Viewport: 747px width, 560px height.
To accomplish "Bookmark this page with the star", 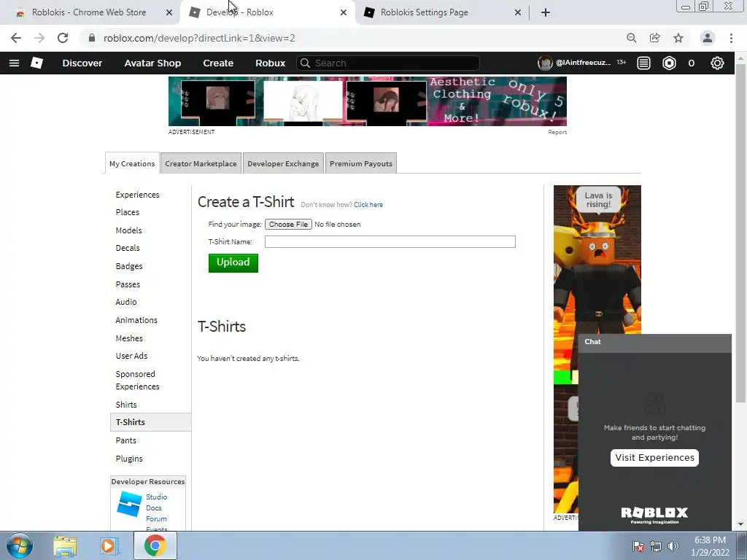I will 678,38.
